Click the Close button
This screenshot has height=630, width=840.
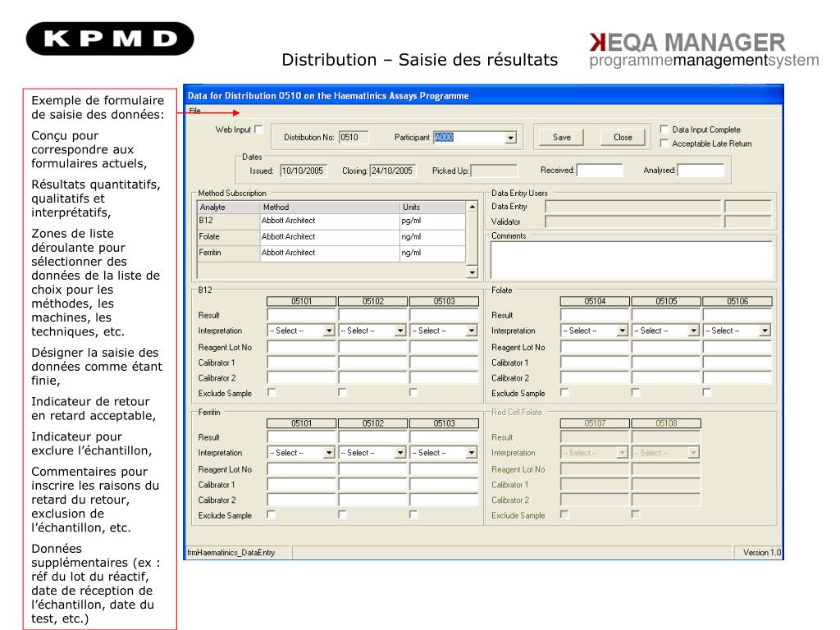pos(623,138)
